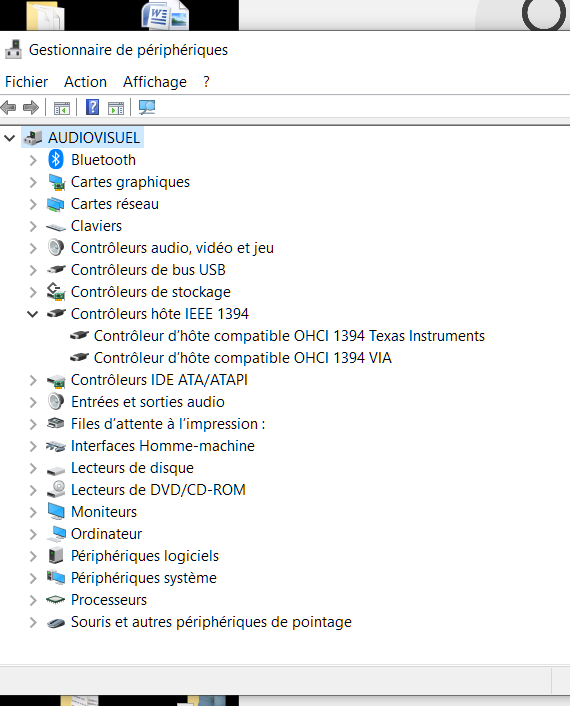Click the show/hide console tree toolbar icon

click(x=62, y=108)
